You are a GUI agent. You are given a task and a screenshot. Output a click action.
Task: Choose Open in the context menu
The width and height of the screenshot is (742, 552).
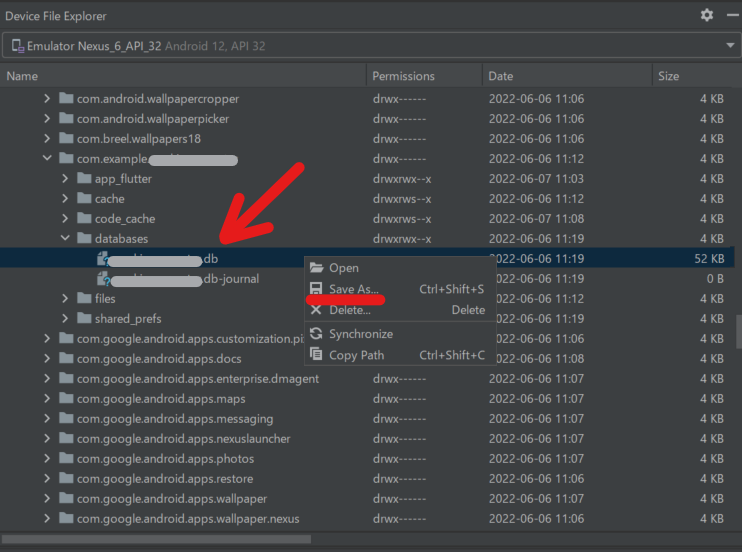[x=400, y=268]
